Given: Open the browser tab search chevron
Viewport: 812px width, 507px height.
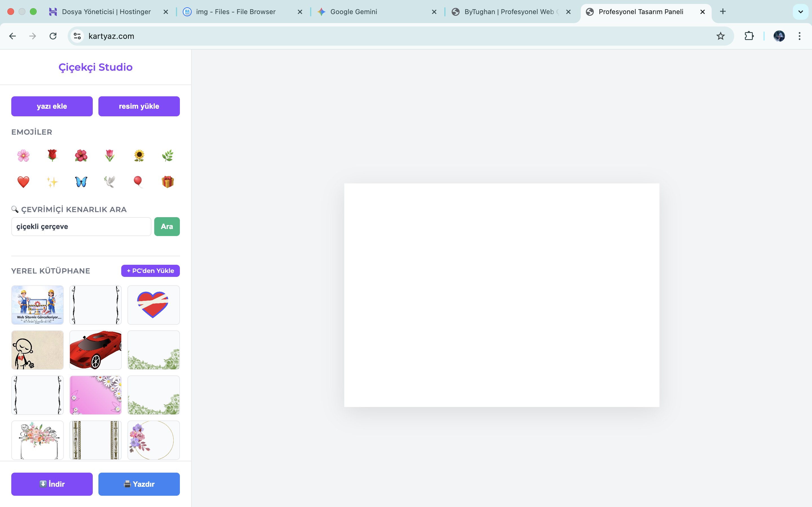Looking at the screenshot, I should pos(801,11).
